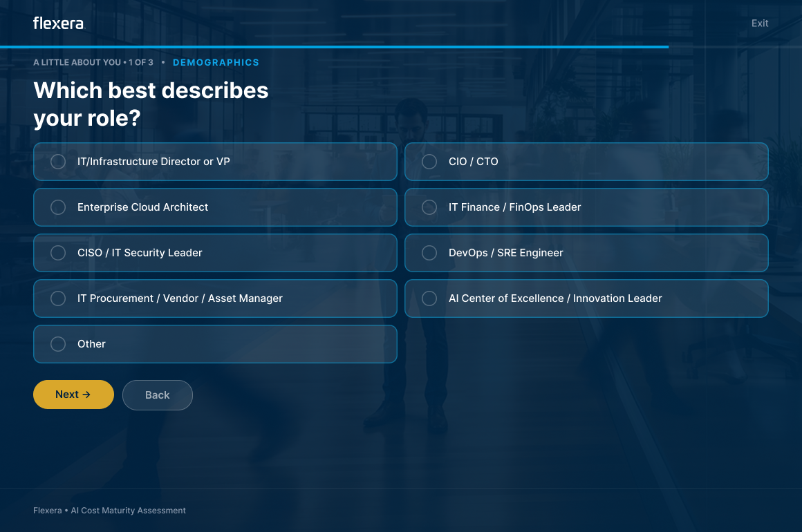The height and width of the screenshot is (532, 802).
Task: Click the Next button
Action: tap(74, 395)
